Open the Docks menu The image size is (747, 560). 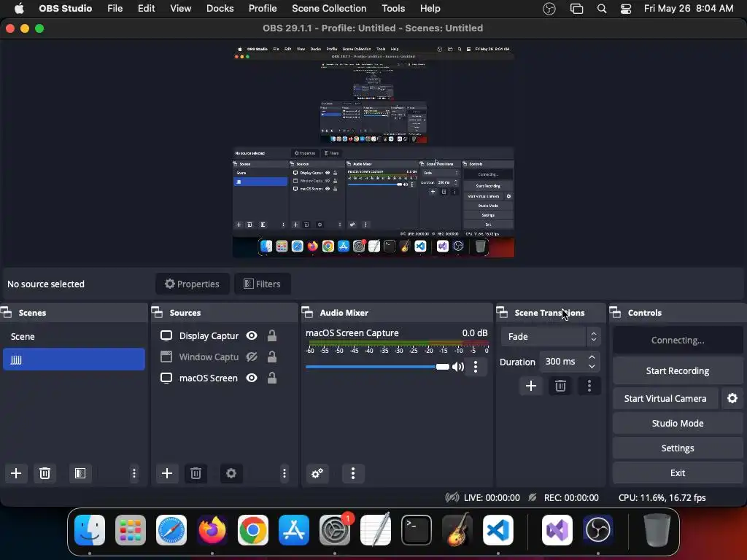tap(220, 9)
